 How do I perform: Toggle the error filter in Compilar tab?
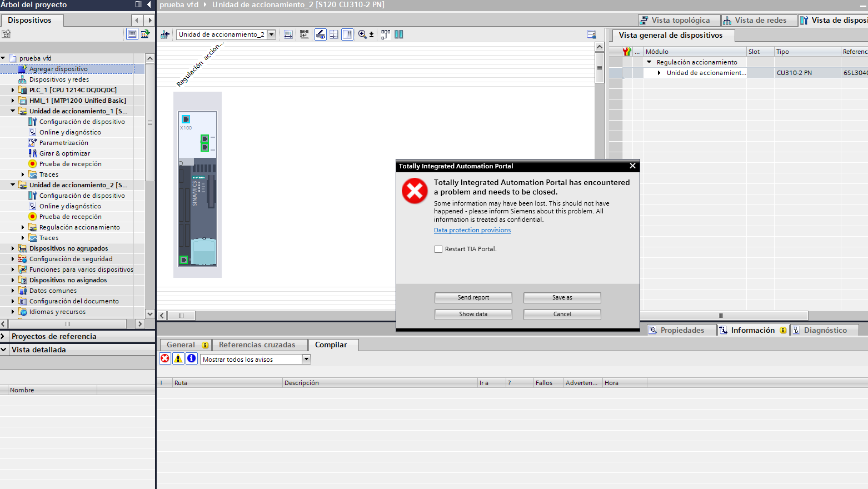point(165,358)
